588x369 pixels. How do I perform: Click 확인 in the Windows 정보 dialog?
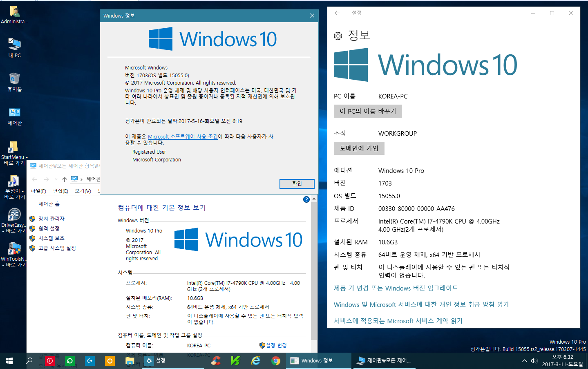297,183
